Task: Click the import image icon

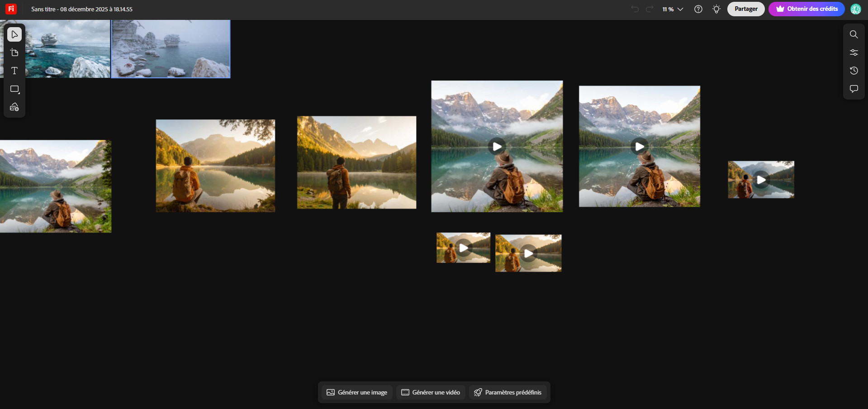Action: point(14,107)
